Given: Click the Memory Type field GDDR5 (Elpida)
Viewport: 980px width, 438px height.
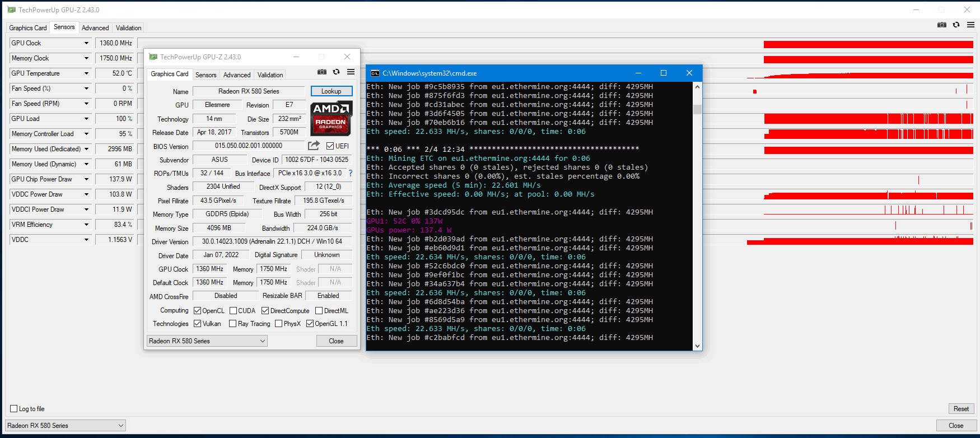Looking at the screenshot, I should point(227,214).
